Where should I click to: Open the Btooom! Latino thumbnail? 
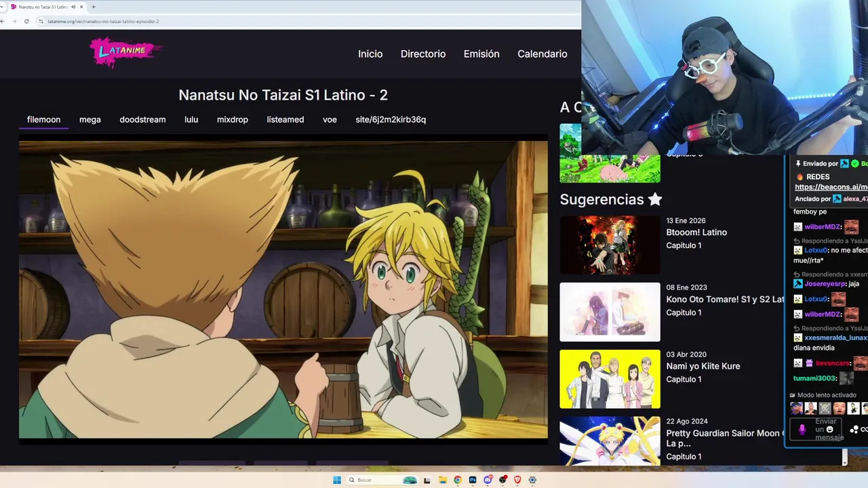610,245
